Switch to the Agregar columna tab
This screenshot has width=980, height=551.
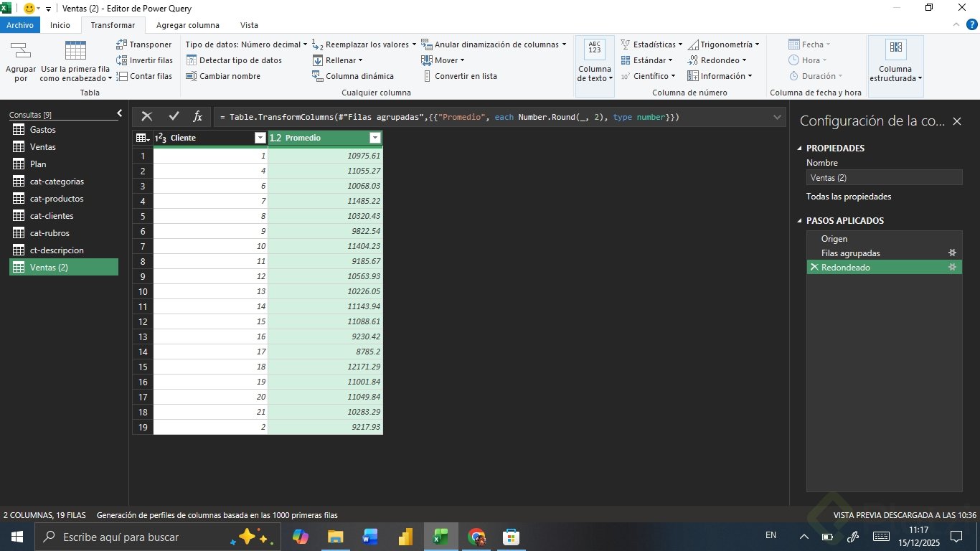188,25
